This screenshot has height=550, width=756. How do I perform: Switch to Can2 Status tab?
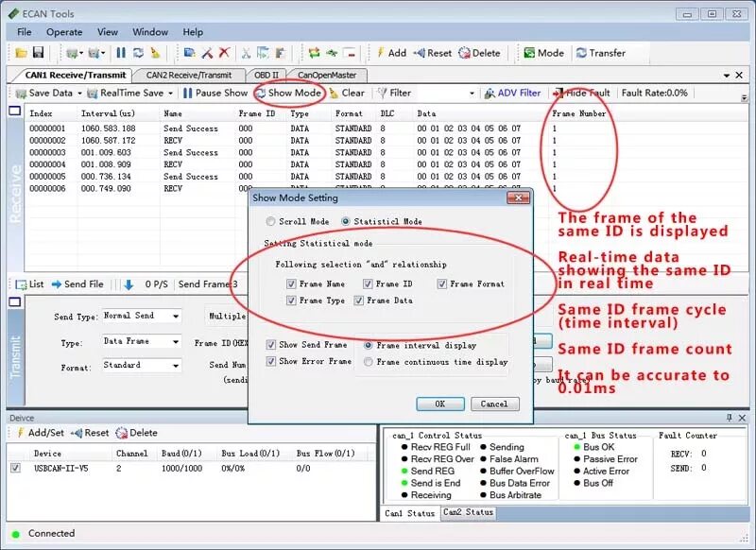point(468,512)
